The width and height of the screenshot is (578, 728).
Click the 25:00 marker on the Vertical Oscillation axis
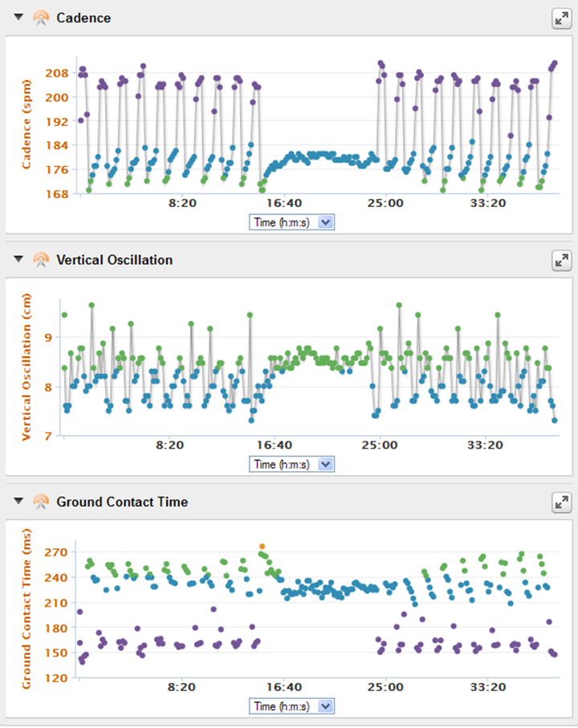point(379,445)
